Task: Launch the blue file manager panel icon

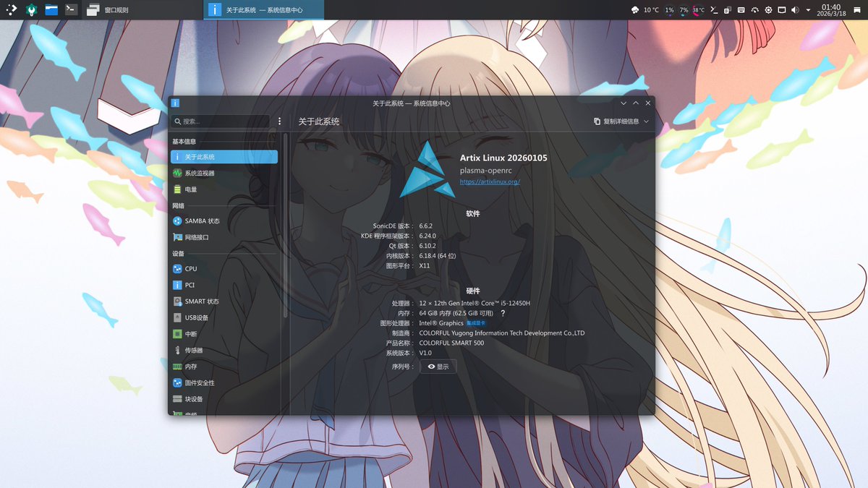Action: click(x=51, y=10)
